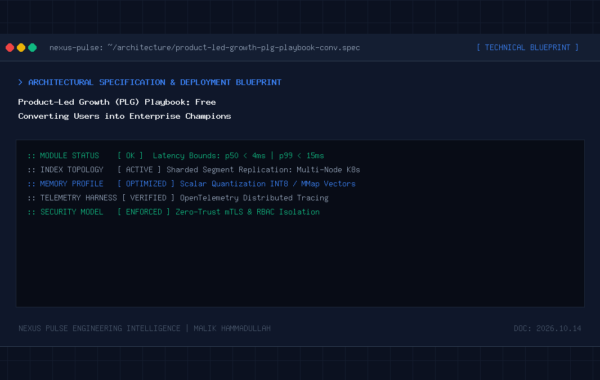Screen dimensions: 600x380
Task: Click the OPTIMIZED status badge
Action: tap(146, 184)
